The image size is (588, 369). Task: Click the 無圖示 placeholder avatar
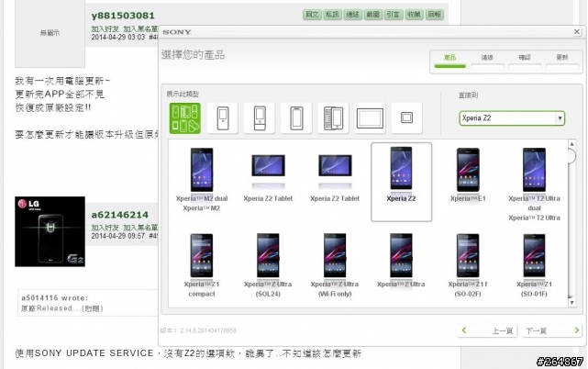point(50,33)
